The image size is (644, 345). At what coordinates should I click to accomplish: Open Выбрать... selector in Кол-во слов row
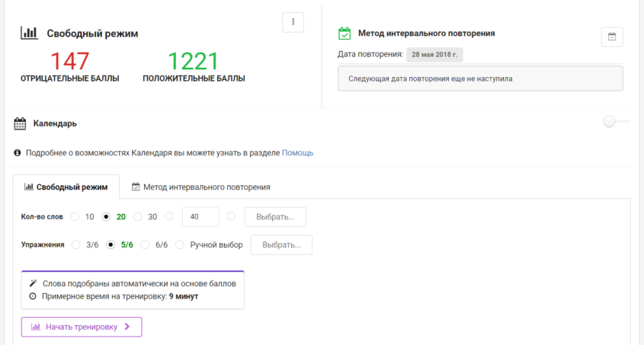[275, 217]
